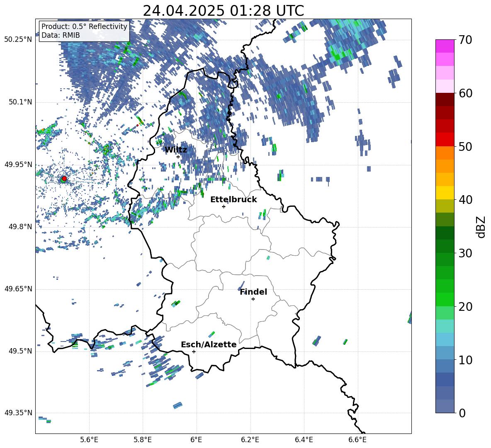
Task: Click the dark red colorbar swatch near 60
Action: coord(445,99)
